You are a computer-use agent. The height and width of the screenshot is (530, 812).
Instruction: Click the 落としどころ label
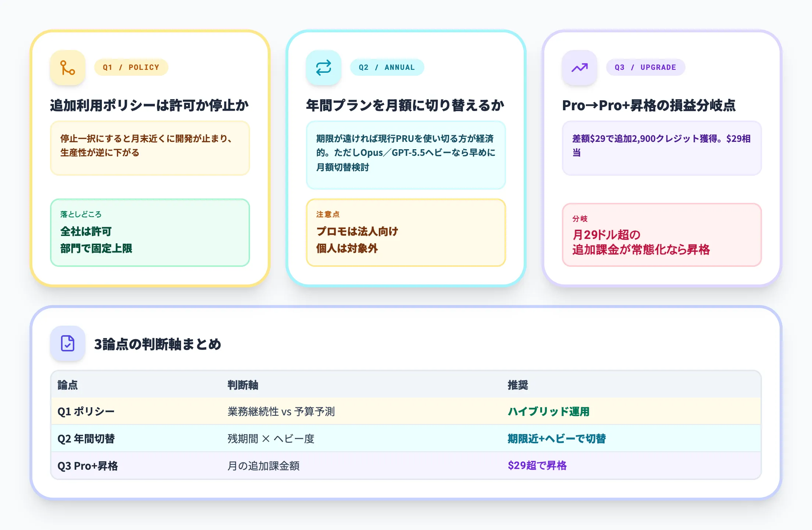click(81, 214)
